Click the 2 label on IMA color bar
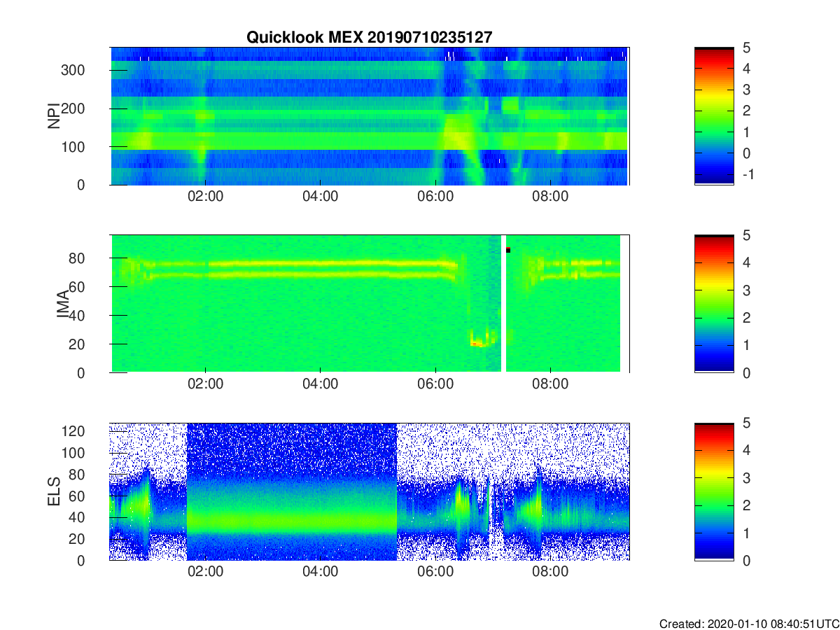 click(x=746, y=318)
